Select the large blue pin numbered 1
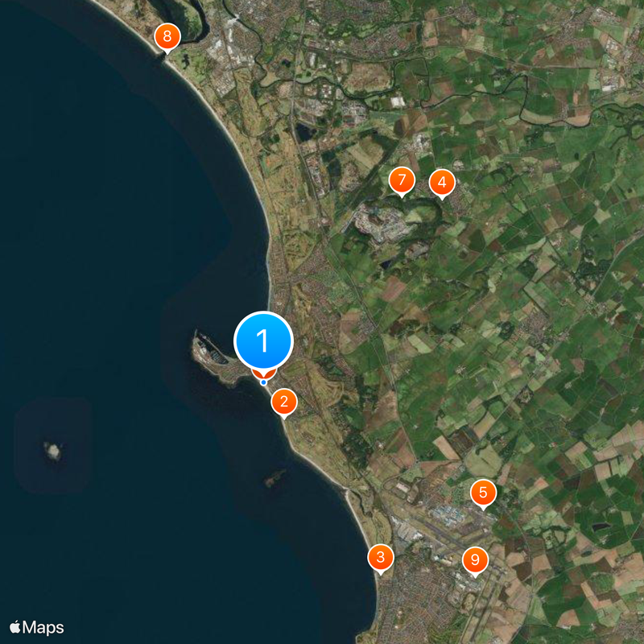The image size is (644, 644). 263,341
